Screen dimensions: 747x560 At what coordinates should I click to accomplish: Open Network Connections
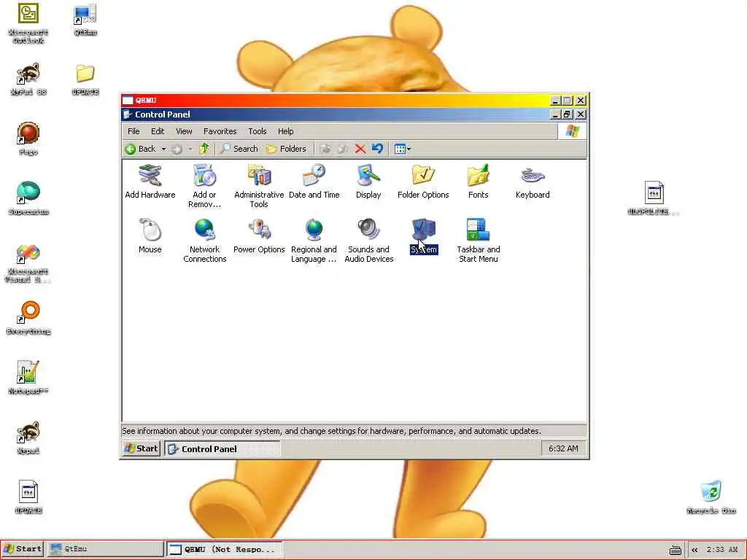tap(205, 241)
